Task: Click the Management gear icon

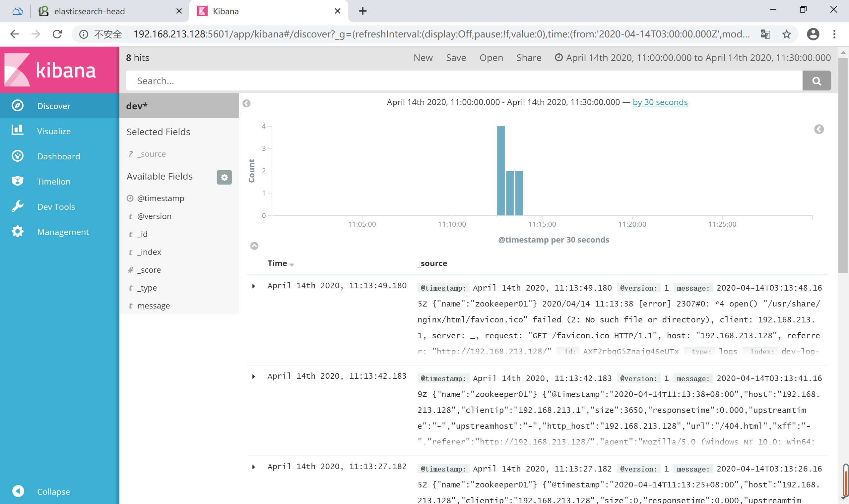Action: pos(17,231)
